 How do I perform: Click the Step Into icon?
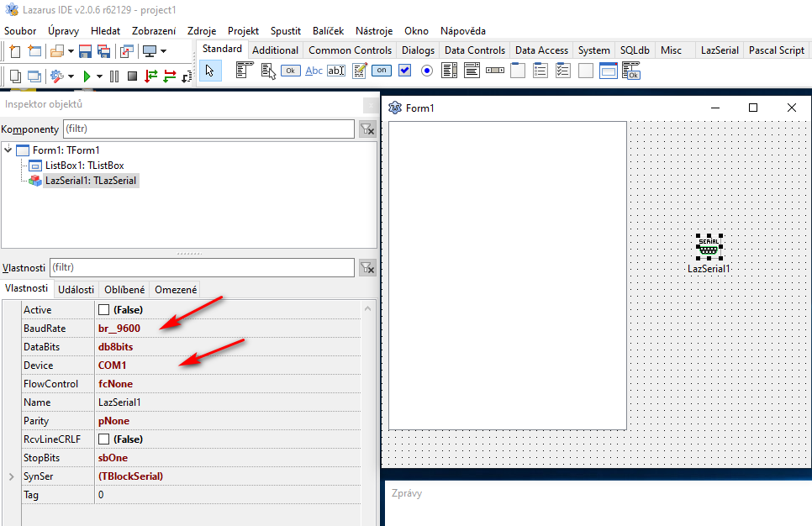(x=150, y=76)
